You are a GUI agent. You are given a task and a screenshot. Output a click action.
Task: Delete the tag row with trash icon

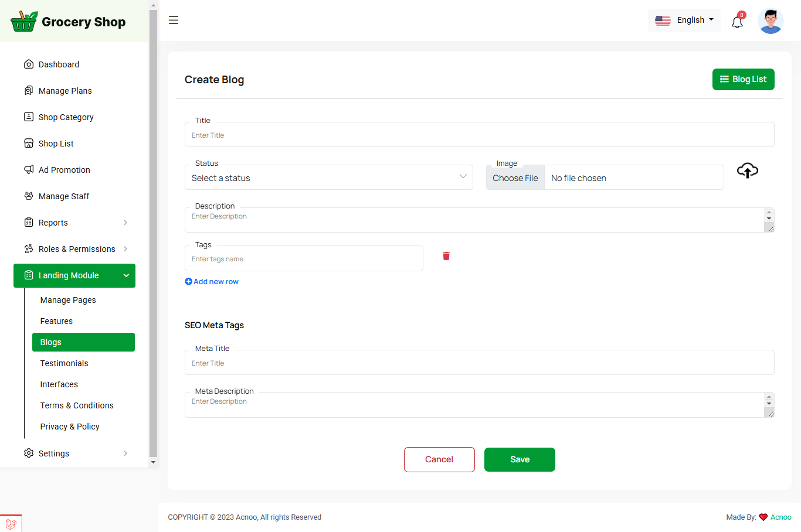446,256
